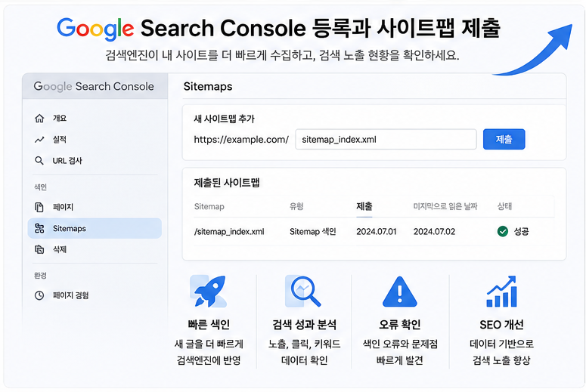Click the 상태 column header

[504, 206]
